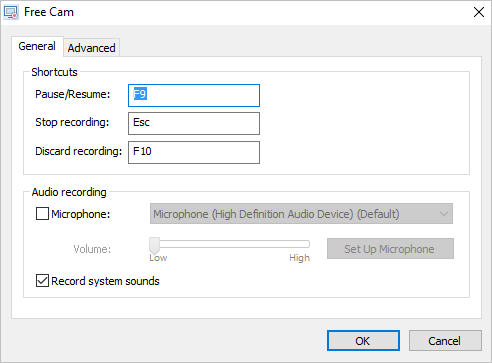Close the Free Cam settings dialog

click(x=479, y=12)
